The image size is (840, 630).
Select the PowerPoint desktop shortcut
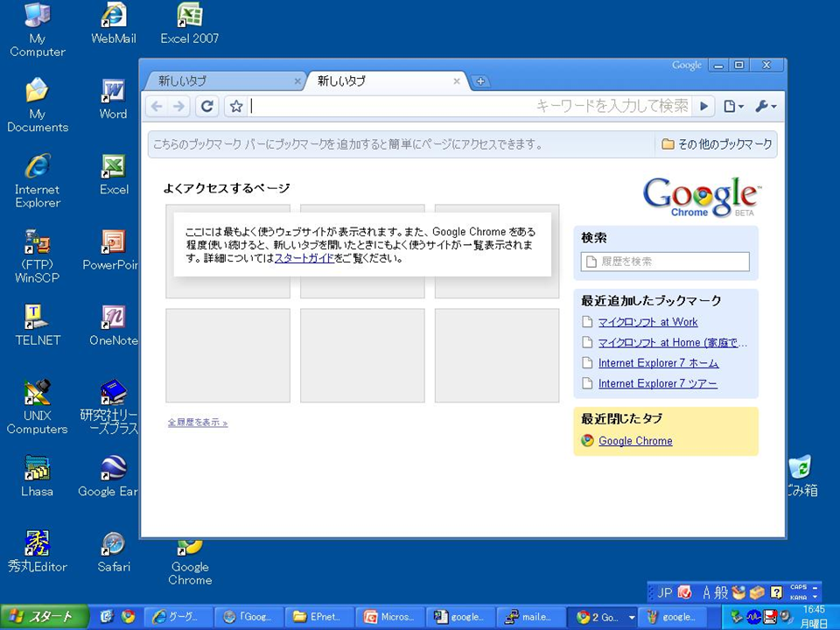(x=111, y=250)
